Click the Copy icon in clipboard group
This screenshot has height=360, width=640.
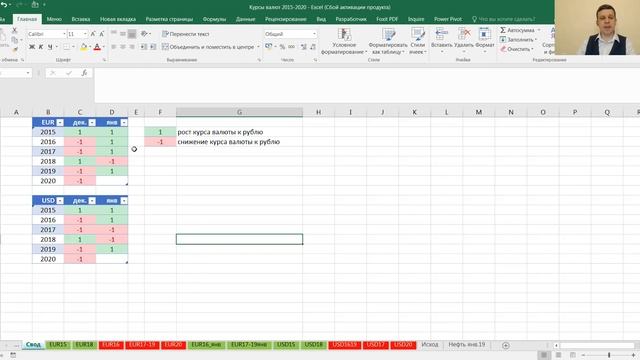(x=15, y=40)
